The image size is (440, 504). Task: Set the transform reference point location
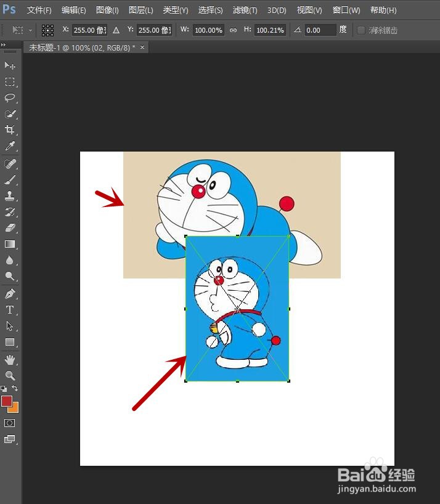(x=47, y=30)
